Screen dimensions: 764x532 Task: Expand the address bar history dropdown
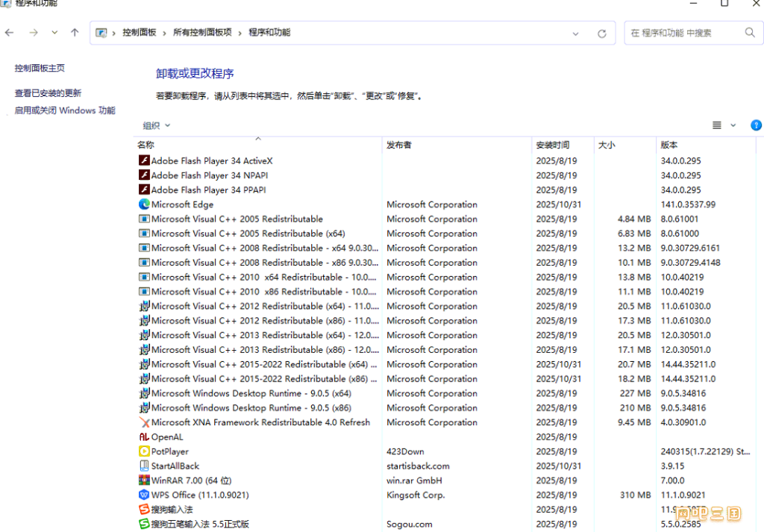tap(575, 34)
